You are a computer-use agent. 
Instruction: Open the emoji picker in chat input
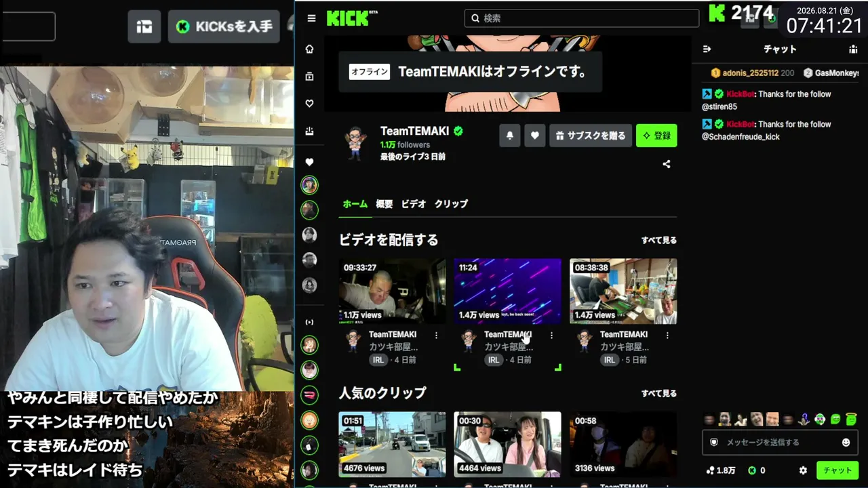click(x=846, y=442)
